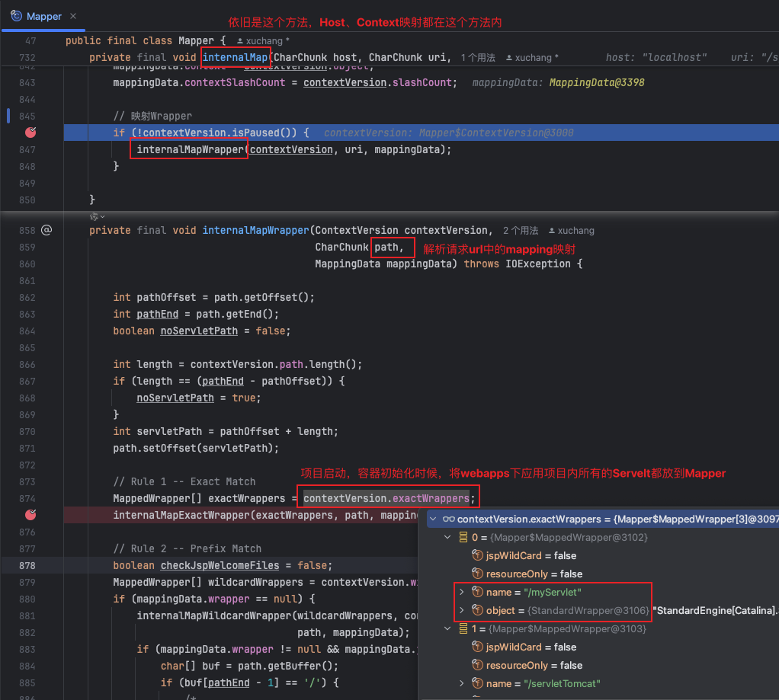The width and height of the screenshot is (779, 700).
Task: Click the noServletPath variable on line 864
Action: 199,331
